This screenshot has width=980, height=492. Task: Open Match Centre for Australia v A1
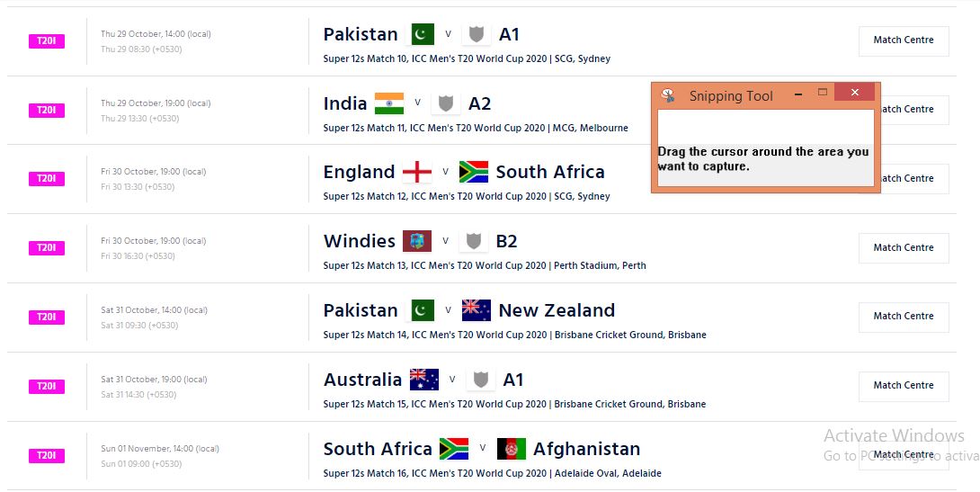tap(903, 385)
